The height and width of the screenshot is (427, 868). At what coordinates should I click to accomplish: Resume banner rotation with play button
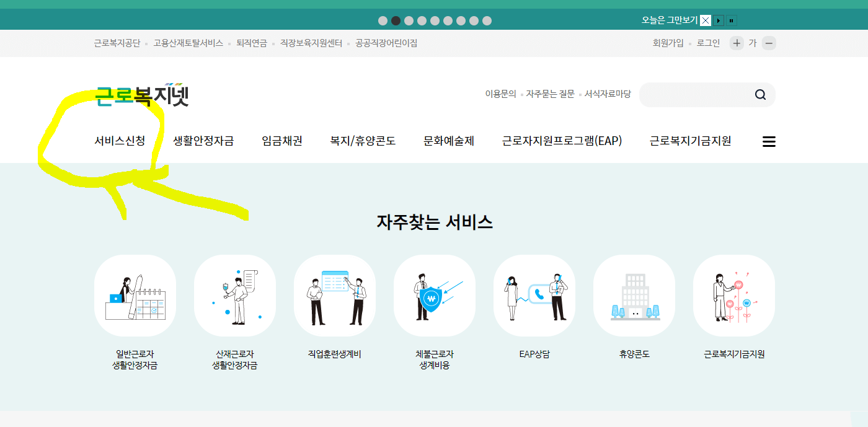pos(719,20)
